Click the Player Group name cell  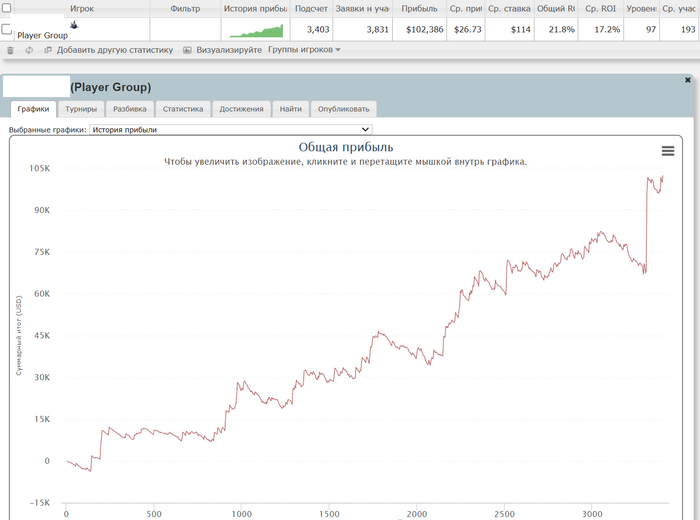[x=42, y=35]
